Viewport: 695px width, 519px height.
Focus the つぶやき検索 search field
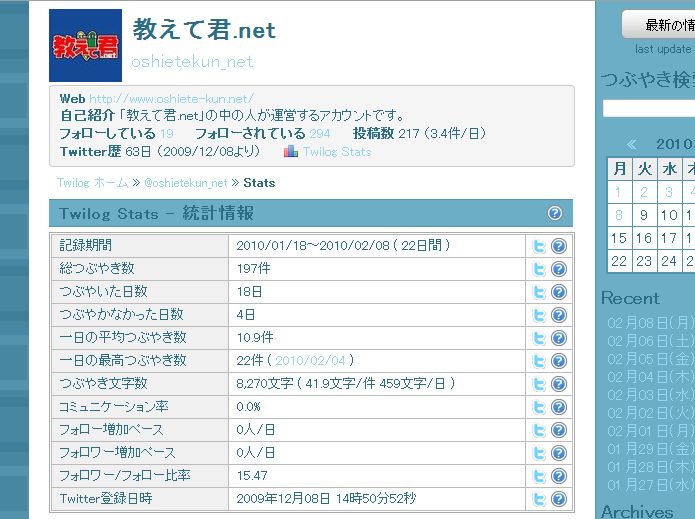pyautogui.click(x=649, y=108)
